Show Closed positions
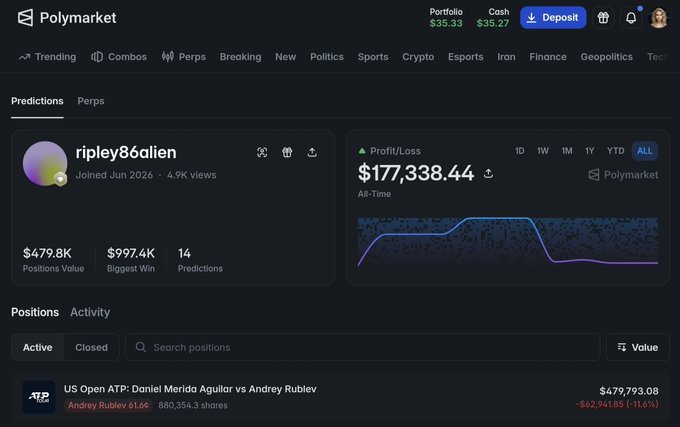 (x=92, y=347)
